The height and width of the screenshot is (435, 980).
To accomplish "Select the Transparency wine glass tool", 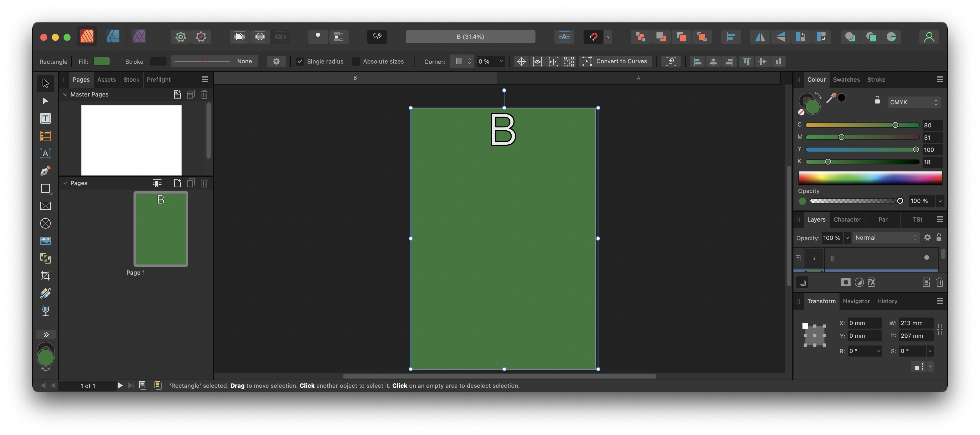I will point(45,311).
